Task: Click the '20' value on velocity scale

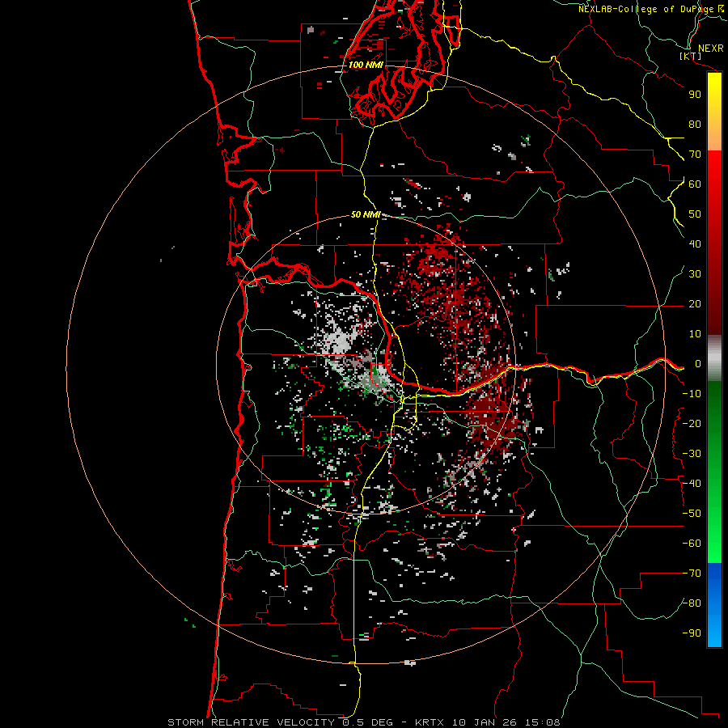Action: pyautogui.click(x=695, y=304)
